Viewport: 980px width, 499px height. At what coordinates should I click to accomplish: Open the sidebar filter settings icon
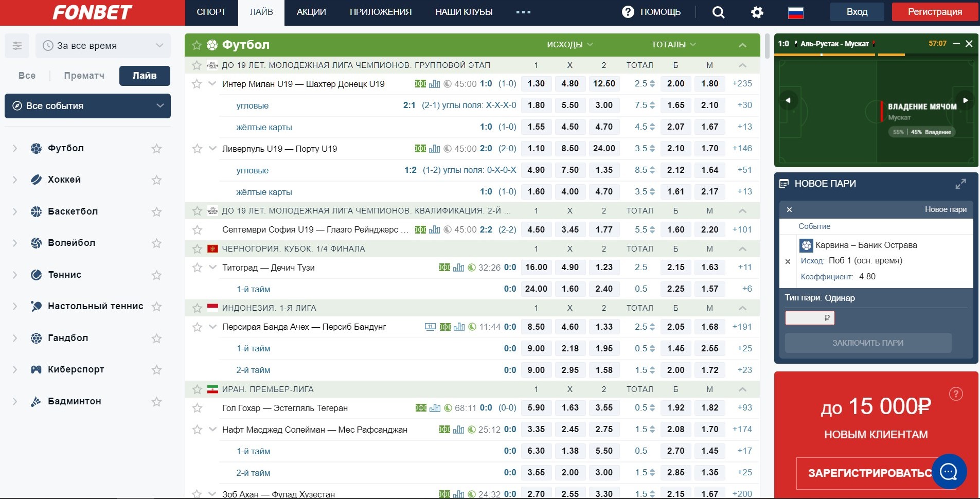(x=17, y=46)
